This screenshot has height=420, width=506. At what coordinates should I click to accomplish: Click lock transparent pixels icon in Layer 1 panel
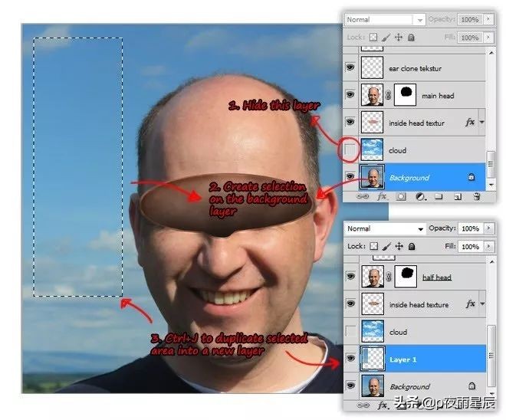[x=373, y=246]
